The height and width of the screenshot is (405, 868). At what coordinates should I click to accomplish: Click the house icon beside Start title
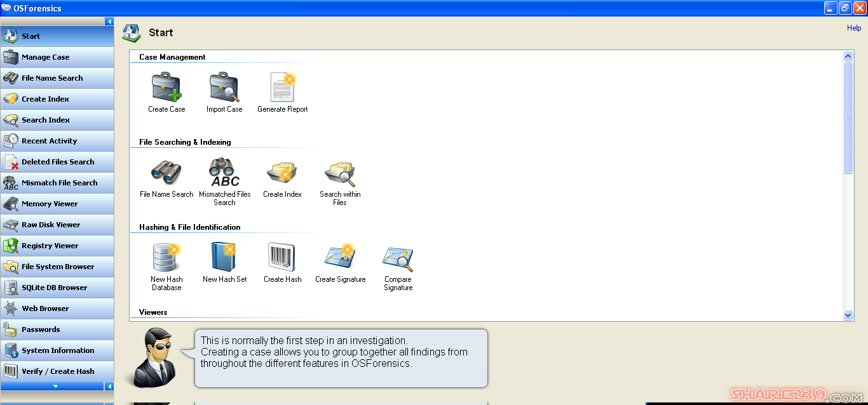pos(132,33)
